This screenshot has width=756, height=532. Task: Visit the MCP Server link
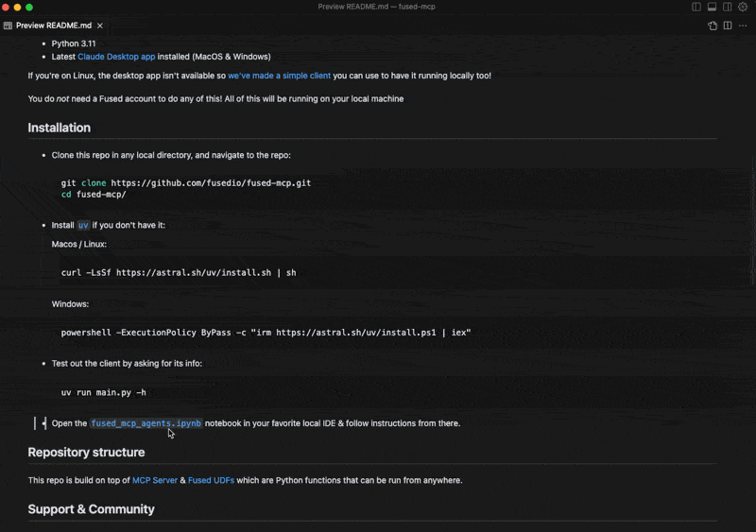pos(155,480)
